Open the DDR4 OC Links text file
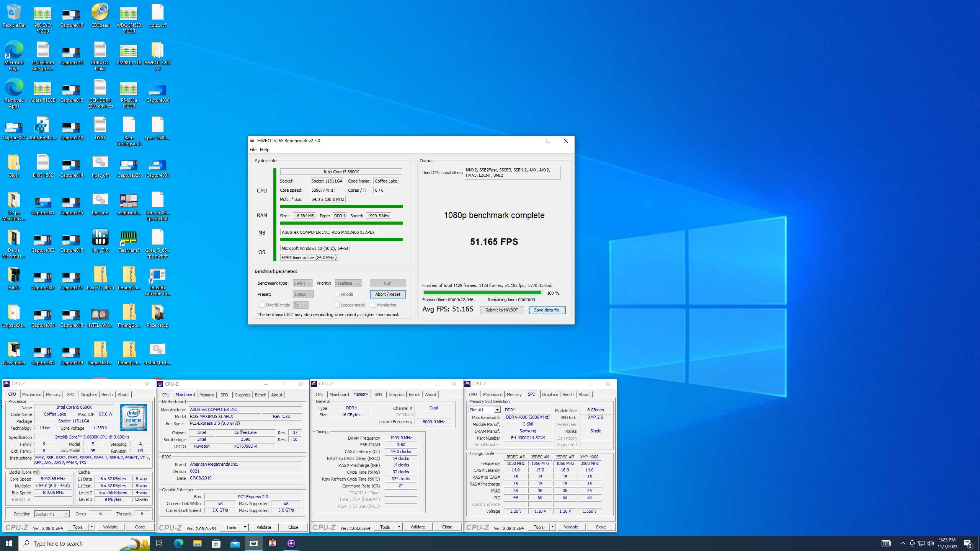 pos(100,56)
